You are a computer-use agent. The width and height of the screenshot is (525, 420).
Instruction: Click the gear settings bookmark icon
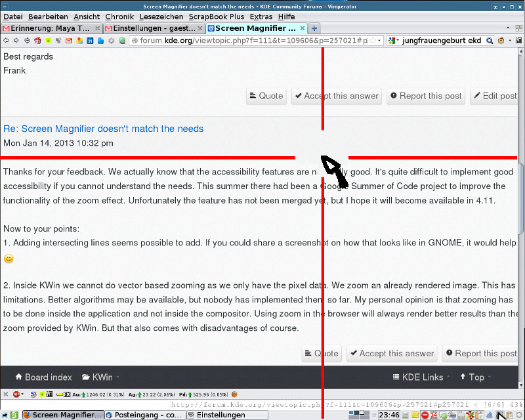(x=111, y=41)
